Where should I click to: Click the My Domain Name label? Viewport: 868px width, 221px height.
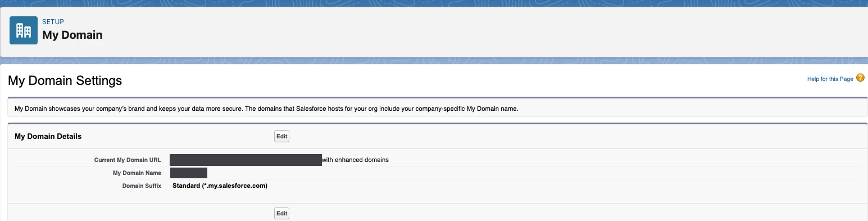(x=137, y=173)
